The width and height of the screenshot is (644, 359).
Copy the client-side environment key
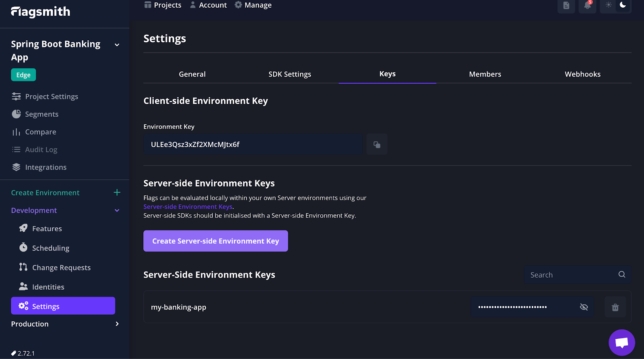[x=377, y=145]
